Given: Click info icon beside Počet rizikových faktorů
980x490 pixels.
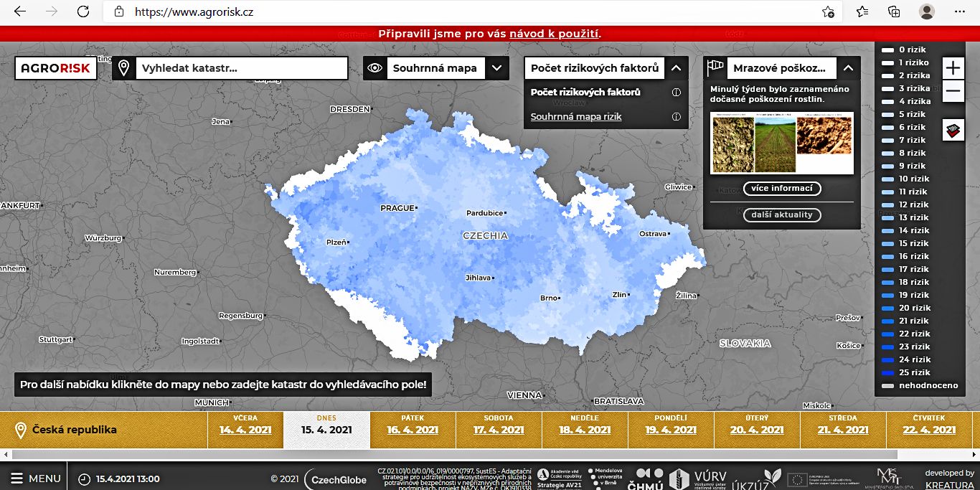Looking at the screenshot, I should (676, 93).
